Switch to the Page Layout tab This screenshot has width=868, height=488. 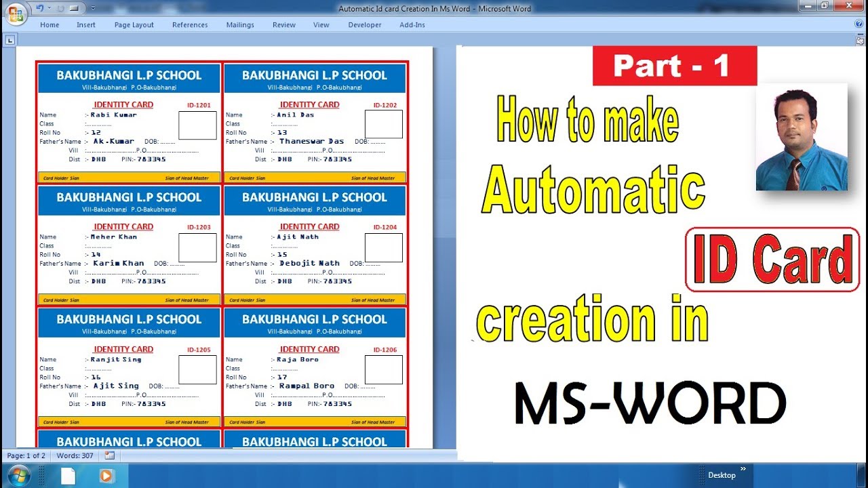click(134, 25)
